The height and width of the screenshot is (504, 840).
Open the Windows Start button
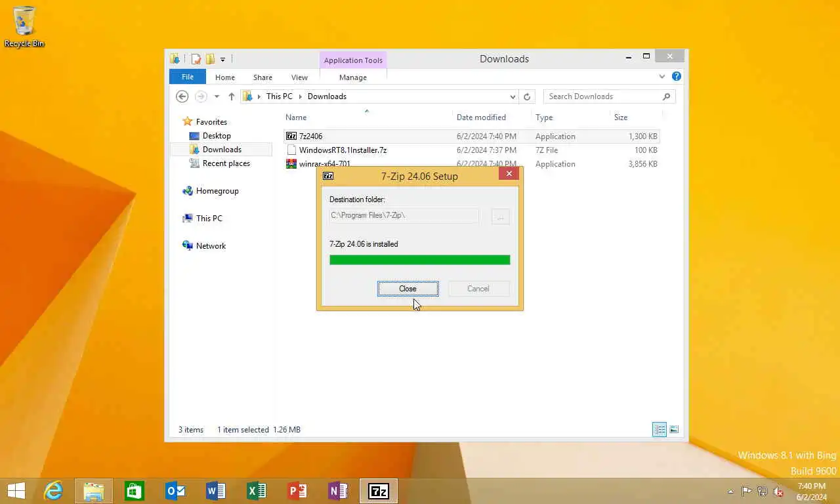16,491
